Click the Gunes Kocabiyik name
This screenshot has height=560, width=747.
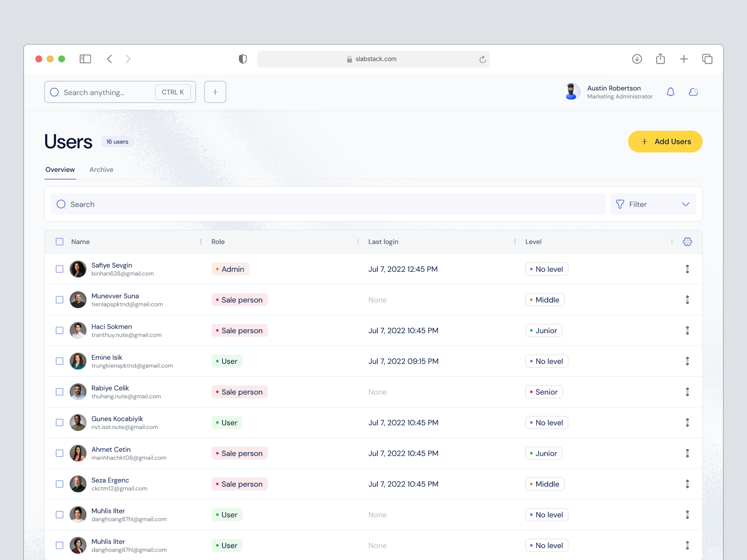[x=117, y=419]
